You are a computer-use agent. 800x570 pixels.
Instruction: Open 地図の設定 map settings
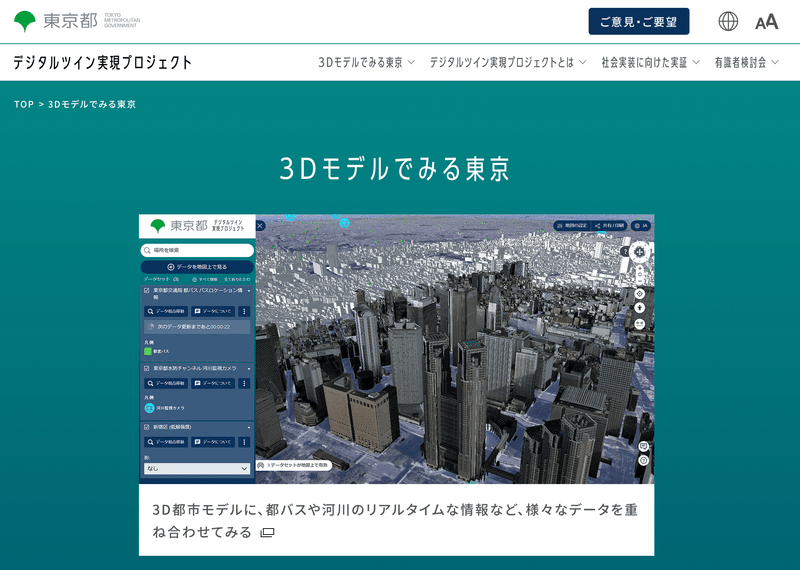pos(571,226)
